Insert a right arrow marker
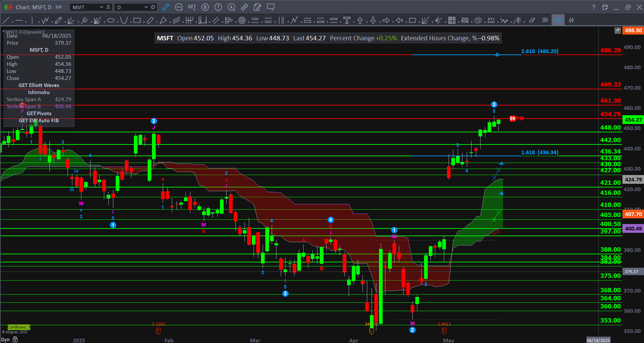Screen dimensions: 644x343 (x=386, y=20)
